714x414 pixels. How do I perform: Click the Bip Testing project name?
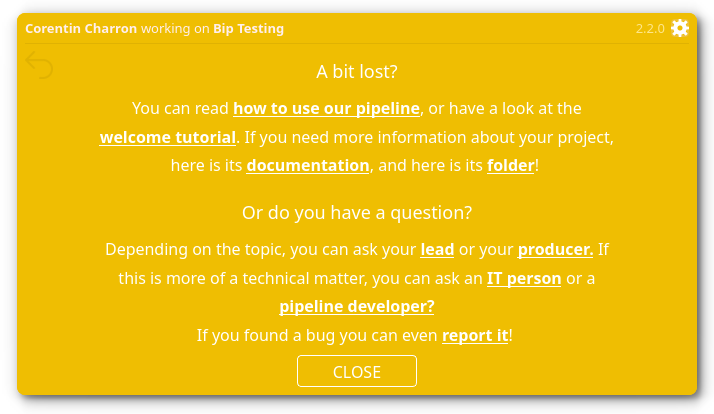248,29
